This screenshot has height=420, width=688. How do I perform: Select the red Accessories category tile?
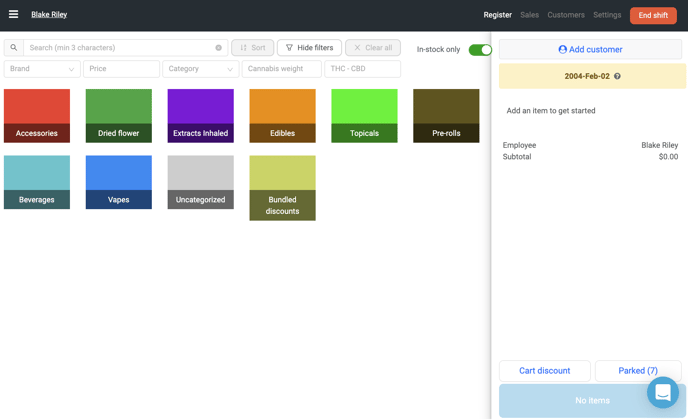pyautogui.click(x=37, y=116)
